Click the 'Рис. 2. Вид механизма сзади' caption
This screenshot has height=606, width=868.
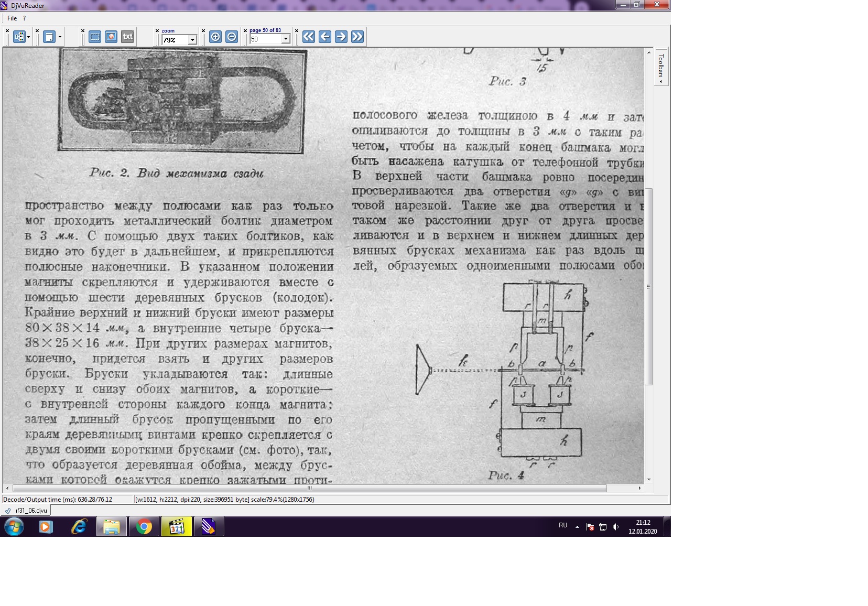coord(177,173)
